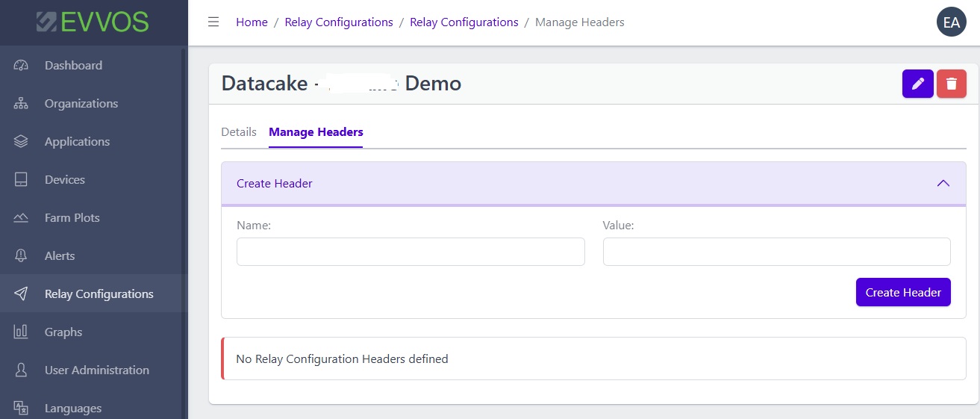The width and height of the screenshot is (980, 419).
Task: Click the Graphs bar chart icon
Action: [x=21, y=332]
